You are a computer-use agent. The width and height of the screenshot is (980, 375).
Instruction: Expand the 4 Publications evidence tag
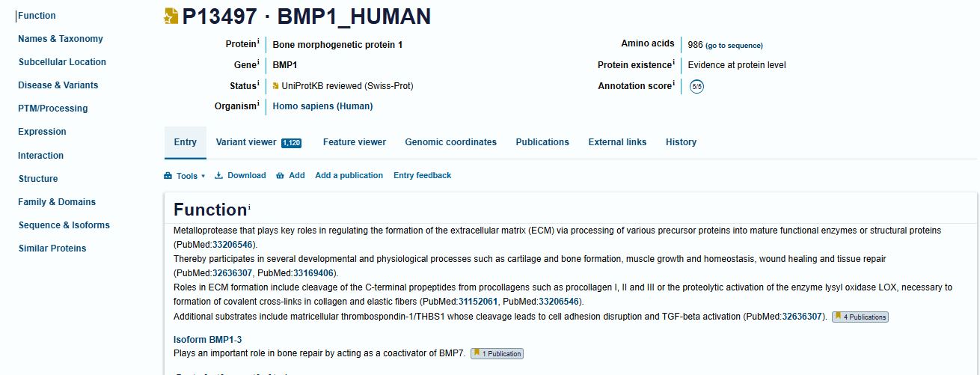tap(860, 317)
